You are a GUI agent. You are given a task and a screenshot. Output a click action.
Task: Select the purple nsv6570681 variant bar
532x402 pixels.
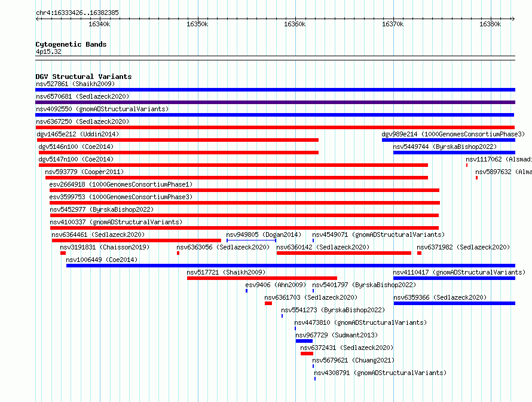[275, 102]
